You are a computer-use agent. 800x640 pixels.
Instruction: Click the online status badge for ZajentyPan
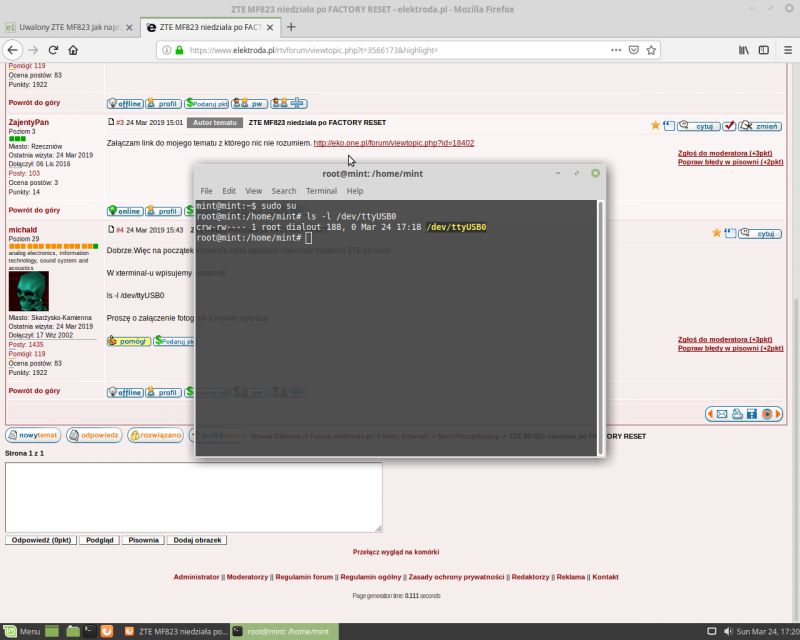(125, 211)
